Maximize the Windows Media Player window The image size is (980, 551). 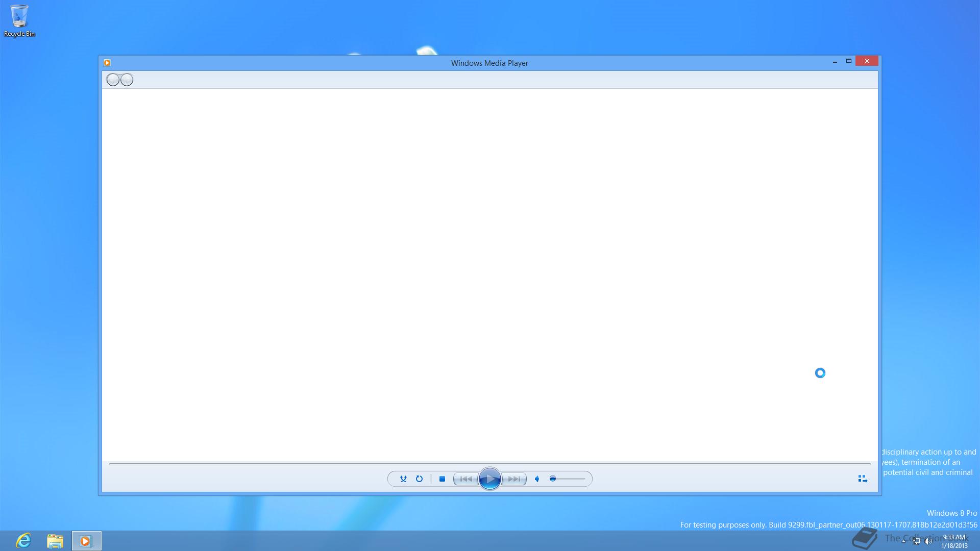849,61
